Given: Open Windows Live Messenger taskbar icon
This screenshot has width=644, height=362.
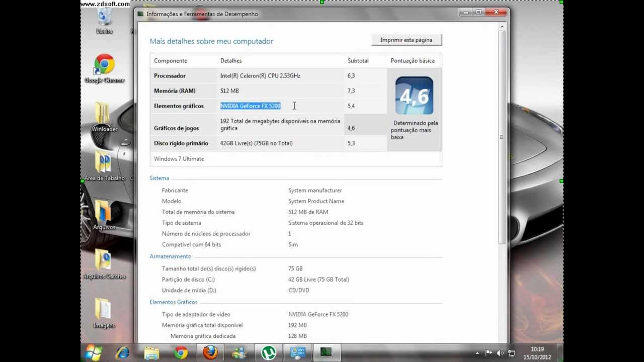Looking at the screenshot, I should click(x=239, y=352).
